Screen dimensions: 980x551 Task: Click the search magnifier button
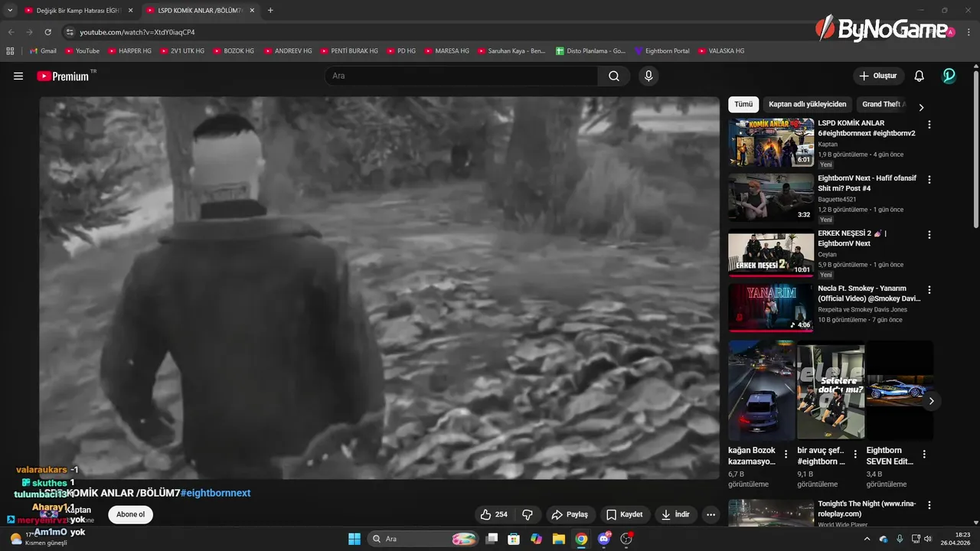pos(614,76)
